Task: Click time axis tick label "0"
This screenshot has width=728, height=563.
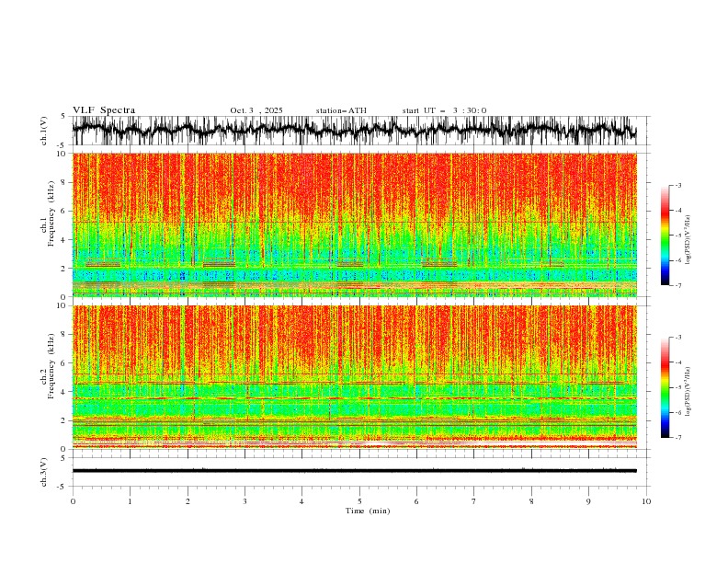Action: (x=73, y=501)
